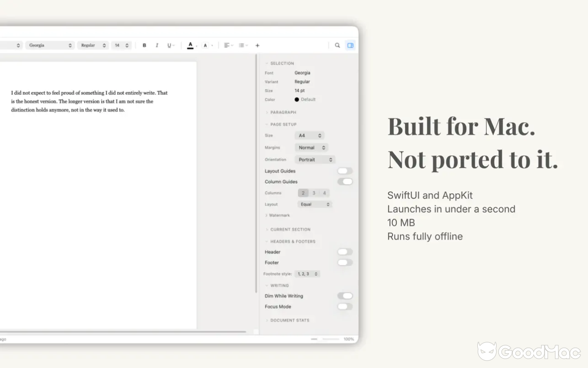Collapse the Page Setup section
Image resolution: width=588 pixels, height=368 pixels.
click(281, 125)
